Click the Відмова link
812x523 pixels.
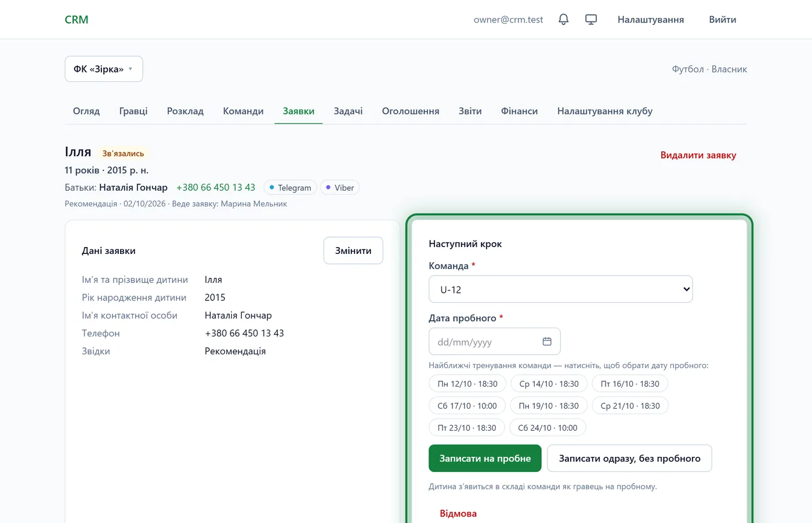[458, 513]
